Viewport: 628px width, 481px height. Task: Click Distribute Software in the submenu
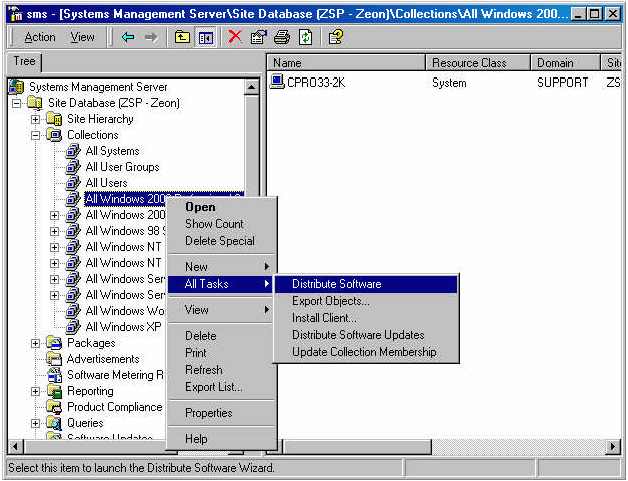366,284
